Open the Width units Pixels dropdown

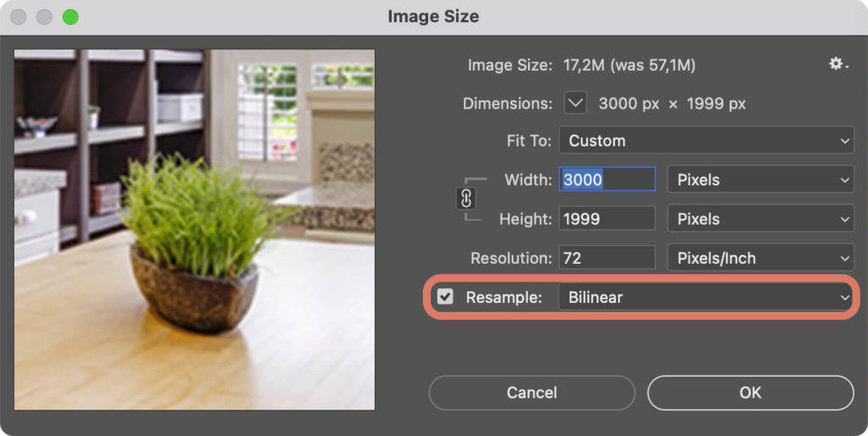click(x=760, y=180)
